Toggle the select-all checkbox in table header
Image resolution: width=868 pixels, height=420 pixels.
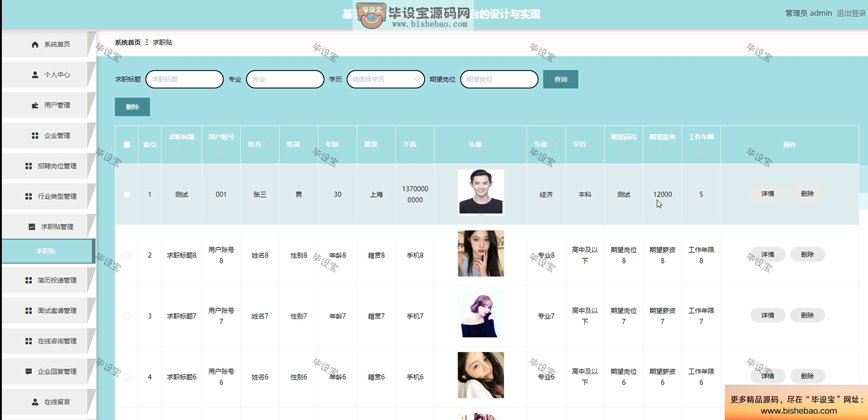point(127,145)
